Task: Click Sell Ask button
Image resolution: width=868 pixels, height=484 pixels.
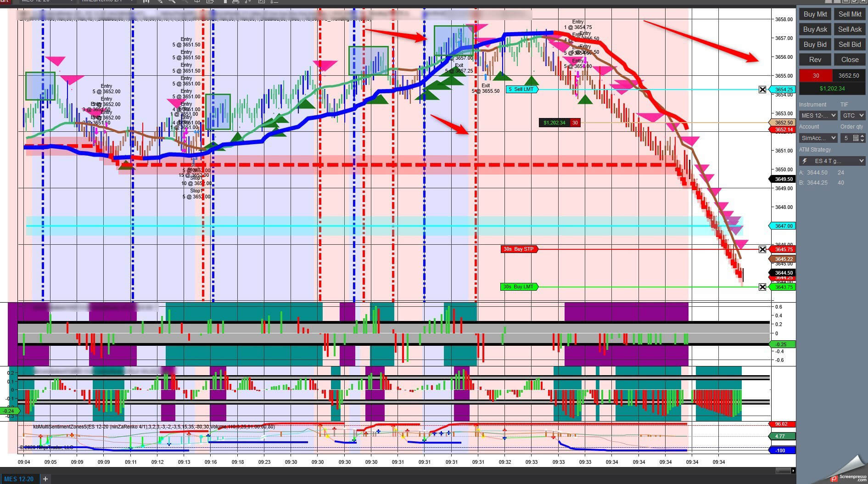Action: click(850, 29)
